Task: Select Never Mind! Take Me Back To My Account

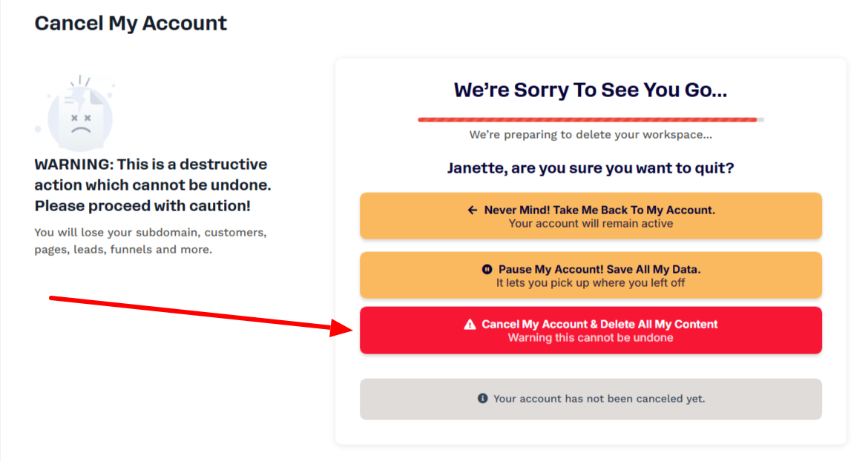Action: click(591, 216)
